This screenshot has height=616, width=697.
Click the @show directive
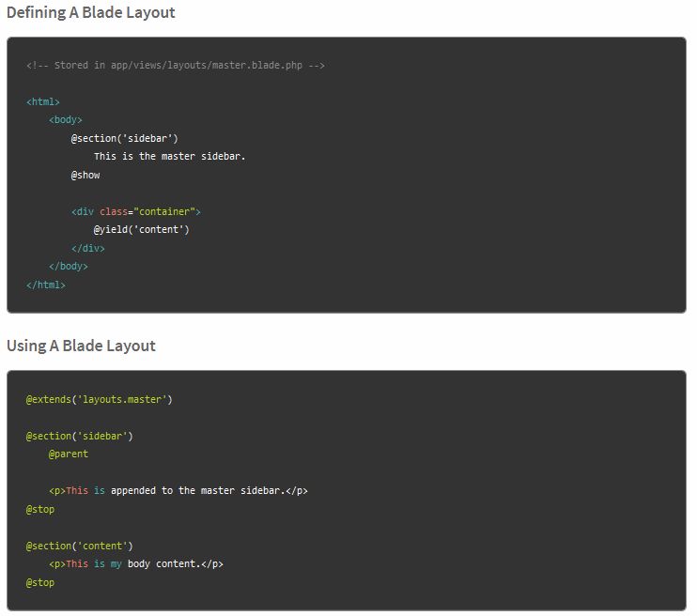(x=85, y=175)
